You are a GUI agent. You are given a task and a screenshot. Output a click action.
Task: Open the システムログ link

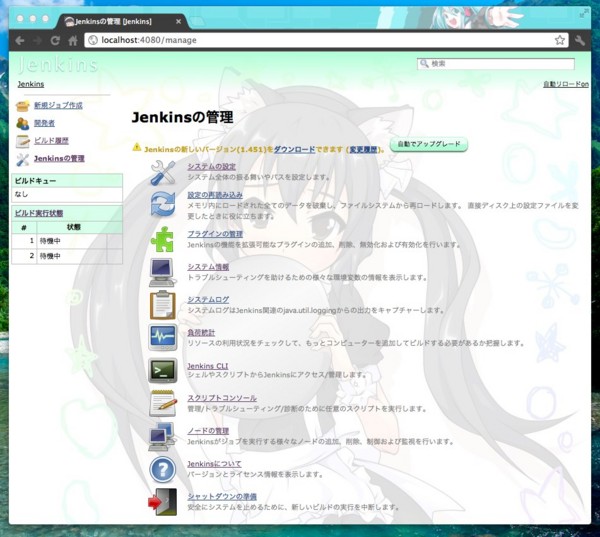click(208, 300)
